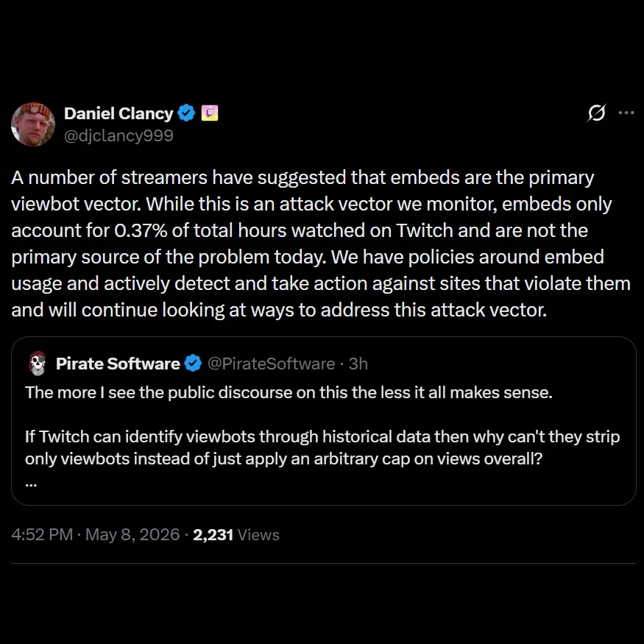Click Pirate Software's skull avatar
Viewport: 644px width, 644px height.
pos(38,364)
